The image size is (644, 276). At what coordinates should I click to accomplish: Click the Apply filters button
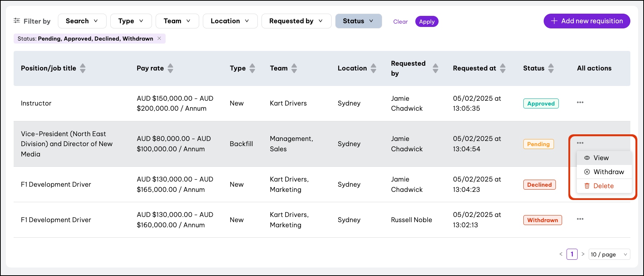point(426,21)
